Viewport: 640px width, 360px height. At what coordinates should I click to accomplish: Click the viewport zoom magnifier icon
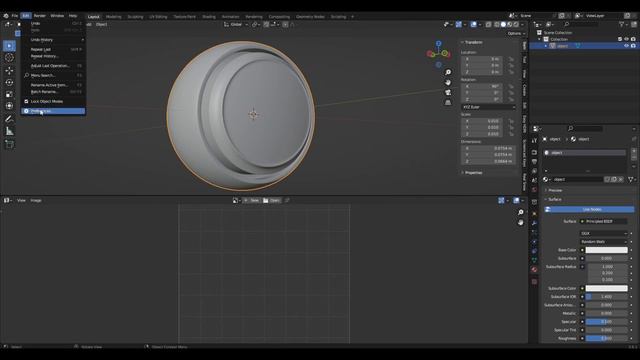pyautogui.click(x=448, y=72)
